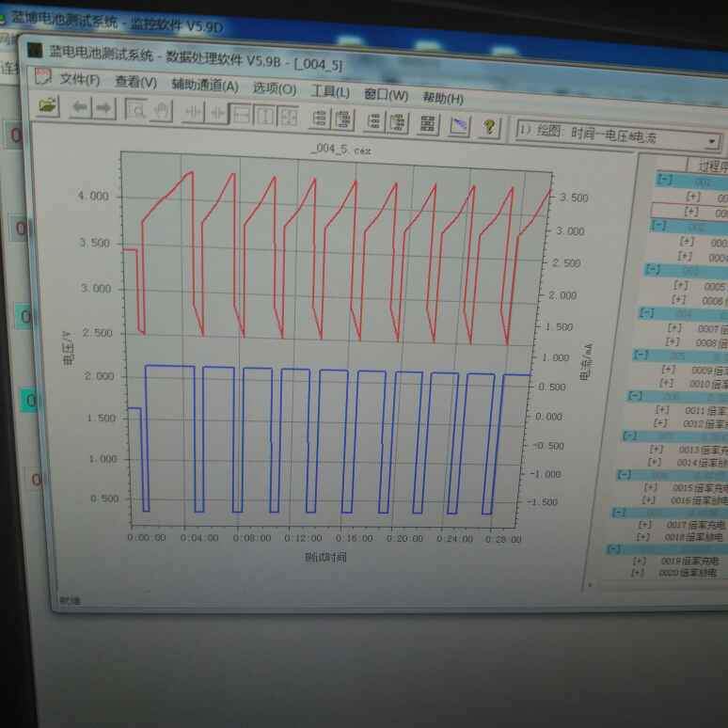The image size is (728, 728).
Task: Collapse the cycle group containing step 0009
Action: [x=641, y=355]
